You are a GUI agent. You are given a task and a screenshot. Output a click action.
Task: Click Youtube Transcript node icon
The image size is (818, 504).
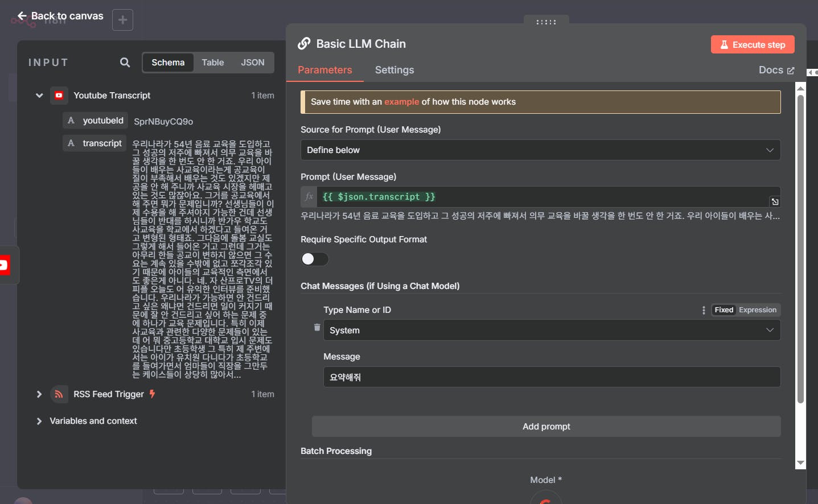[59, 96]
